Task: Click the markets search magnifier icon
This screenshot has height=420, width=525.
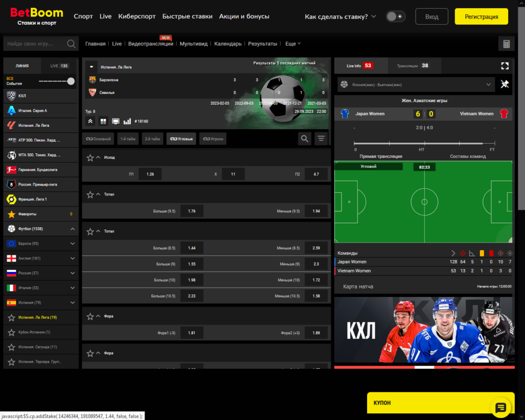Action: (305, 138)
